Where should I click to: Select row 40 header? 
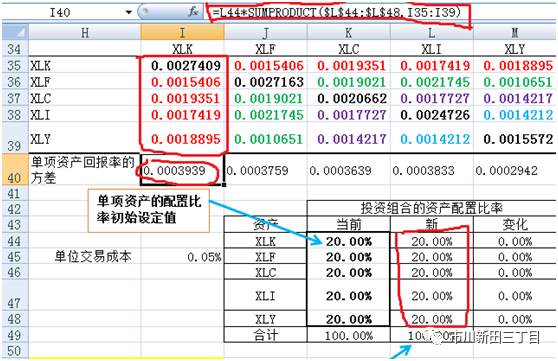click(15, 169)
